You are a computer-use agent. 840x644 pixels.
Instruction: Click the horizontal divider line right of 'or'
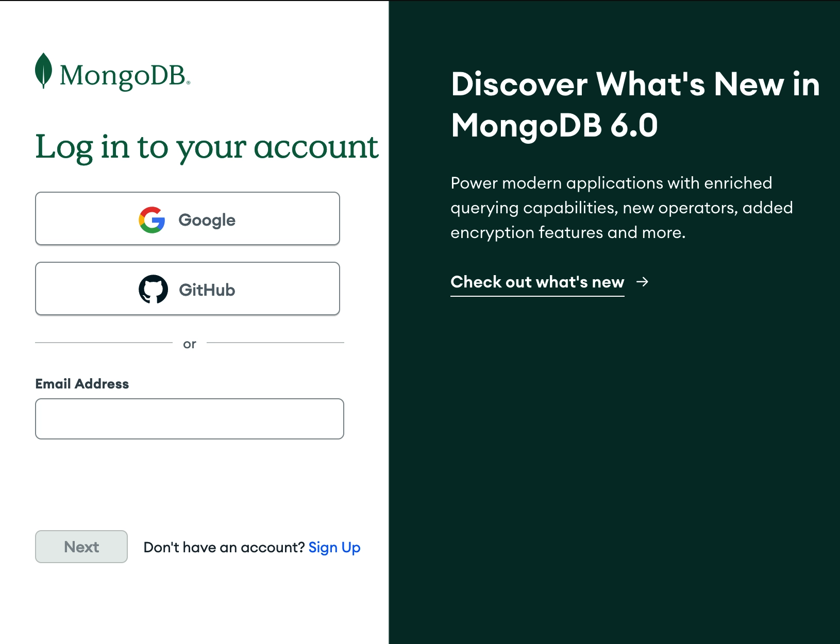(275, 343)
